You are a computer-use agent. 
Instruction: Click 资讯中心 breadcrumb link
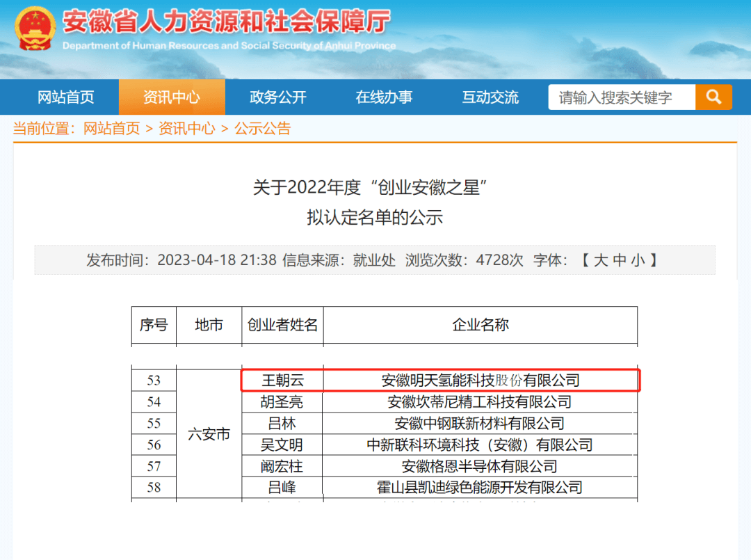point(186,129)
